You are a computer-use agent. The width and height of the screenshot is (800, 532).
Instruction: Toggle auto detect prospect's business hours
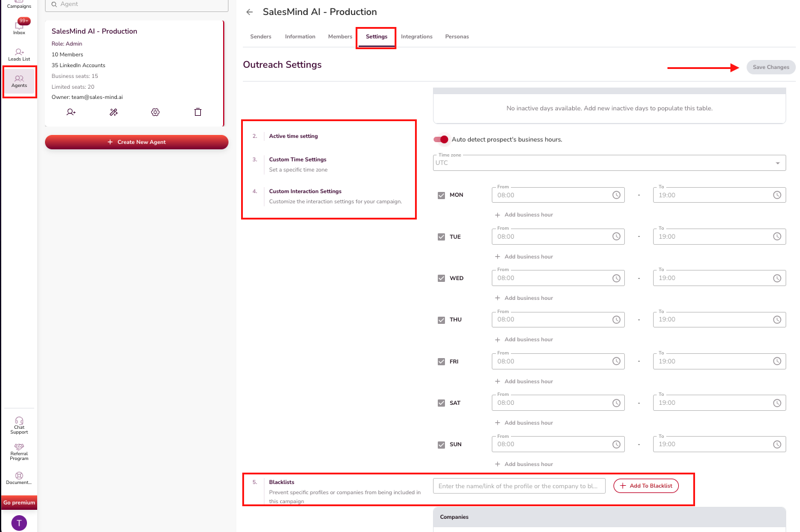click(x=441, y=140)
